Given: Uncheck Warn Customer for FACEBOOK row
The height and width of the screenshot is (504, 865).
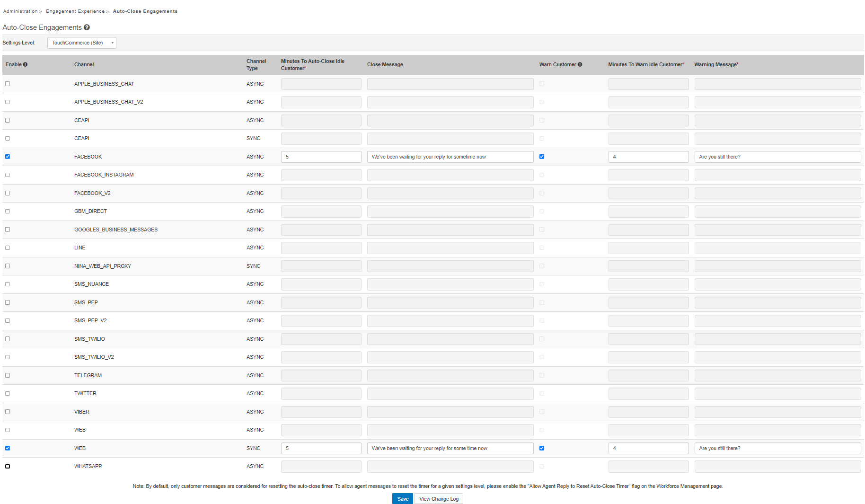Looking at the screenshot, I should point(542,157).
